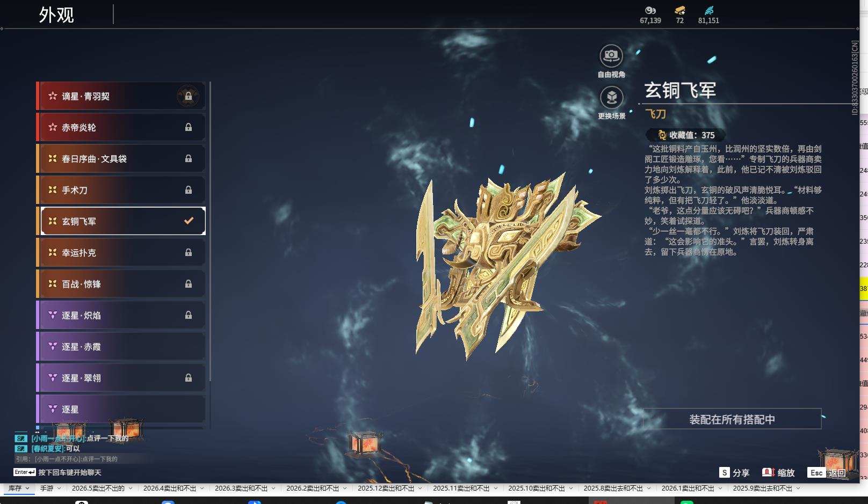This screenshot has width=868, height=504.
Task: Open the free camera view (自由视角) icon
Action: 611,56
